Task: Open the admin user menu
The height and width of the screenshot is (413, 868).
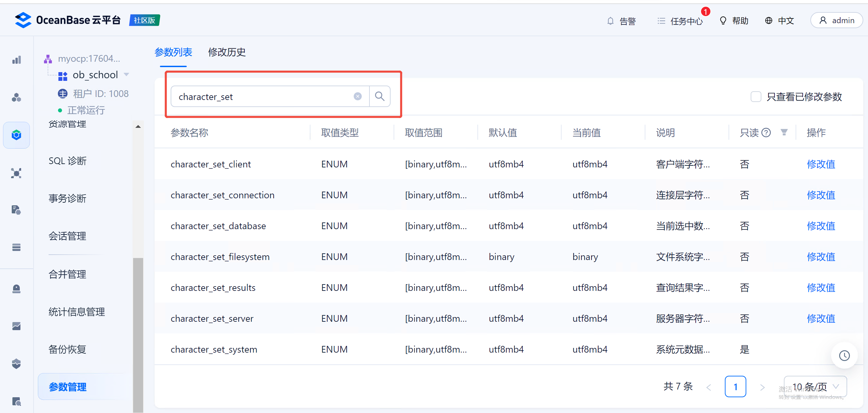Action: point(836,20)
